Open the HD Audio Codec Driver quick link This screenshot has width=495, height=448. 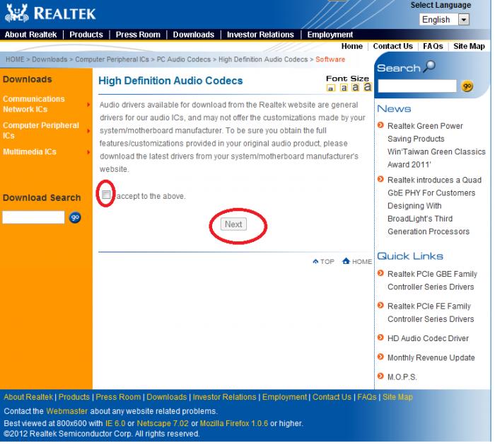pos(428,338)
